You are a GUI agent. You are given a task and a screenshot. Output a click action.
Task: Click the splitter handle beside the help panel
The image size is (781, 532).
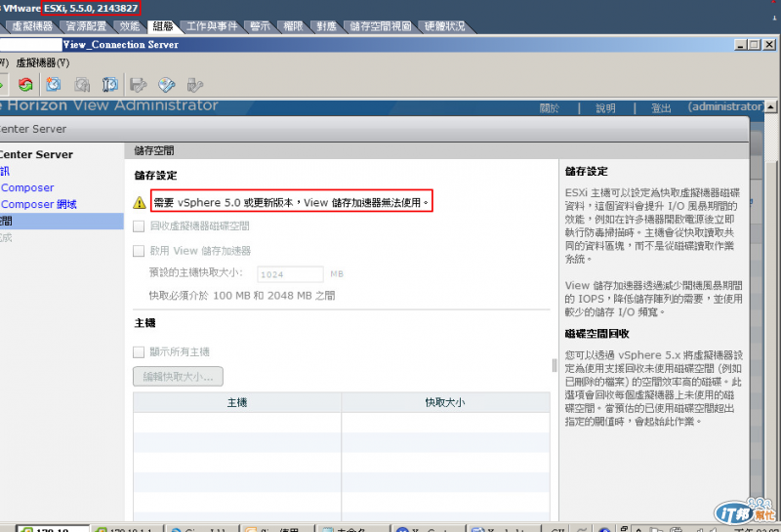click(x=555, y=365)
